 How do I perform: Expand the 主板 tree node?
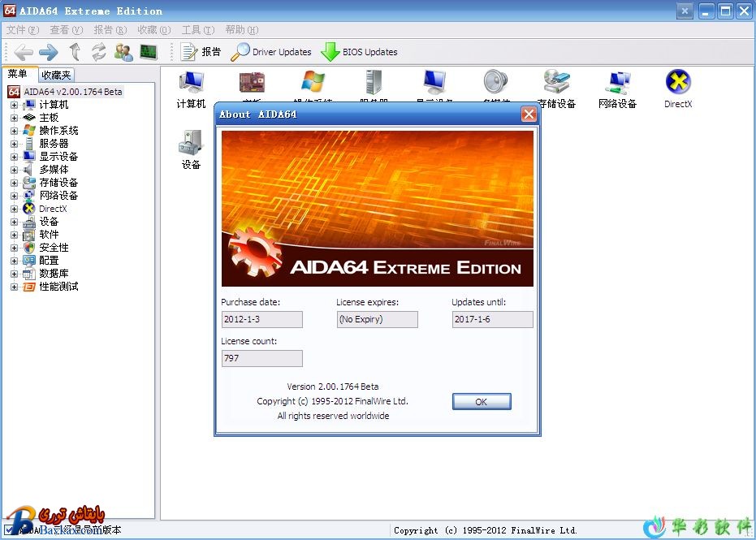[14, 118]
